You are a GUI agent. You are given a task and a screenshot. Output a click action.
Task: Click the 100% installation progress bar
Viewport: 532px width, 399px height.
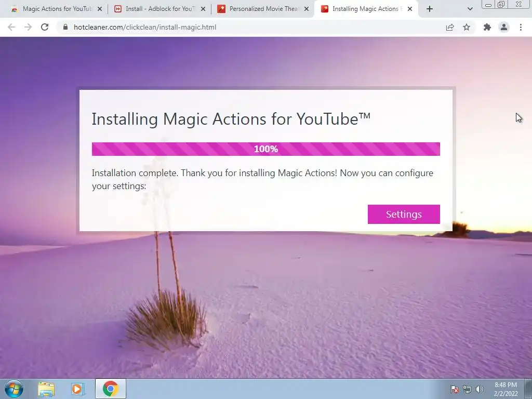click(265, 149)
